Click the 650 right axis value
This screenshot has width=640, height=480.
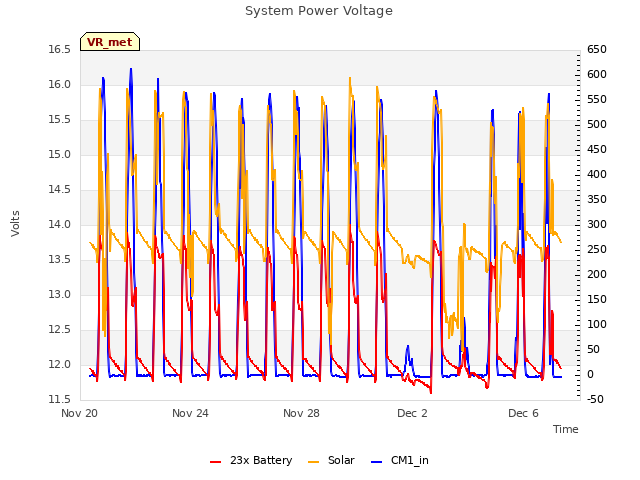597,50
